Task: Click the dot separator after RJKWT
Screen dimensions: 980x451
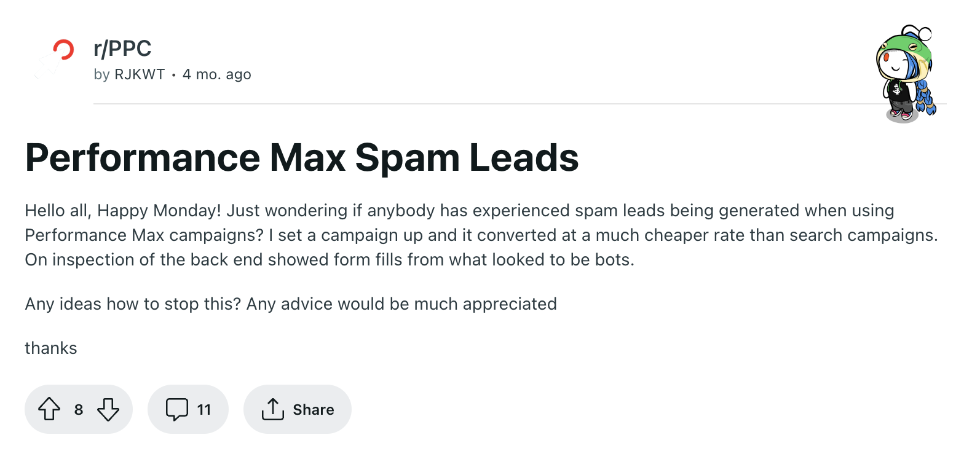Action: coord(174,75)
